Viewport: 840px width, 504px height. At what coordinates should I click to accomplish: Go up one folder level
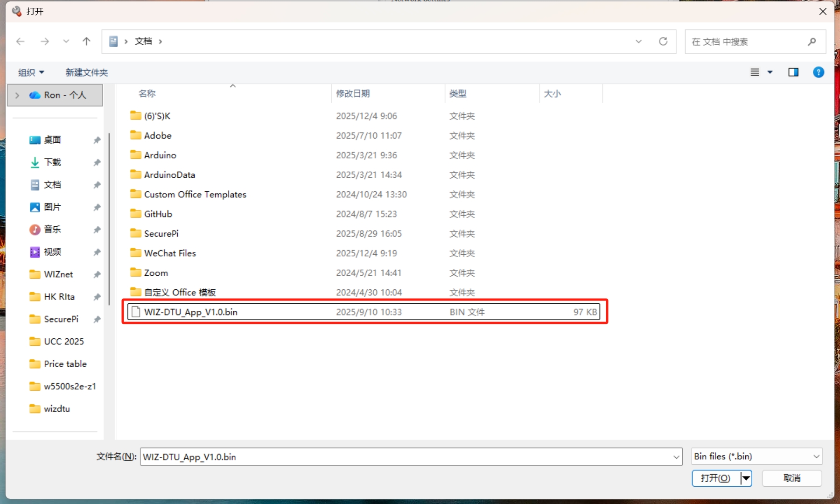[86, 42]
